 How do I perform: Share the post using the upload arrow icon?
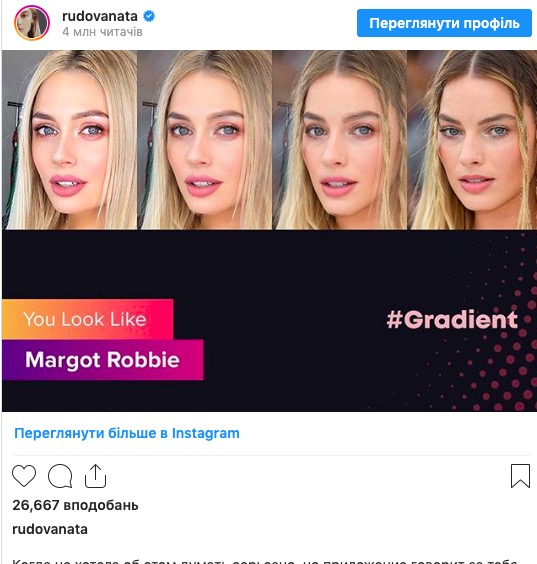click(x=95, y=476)
